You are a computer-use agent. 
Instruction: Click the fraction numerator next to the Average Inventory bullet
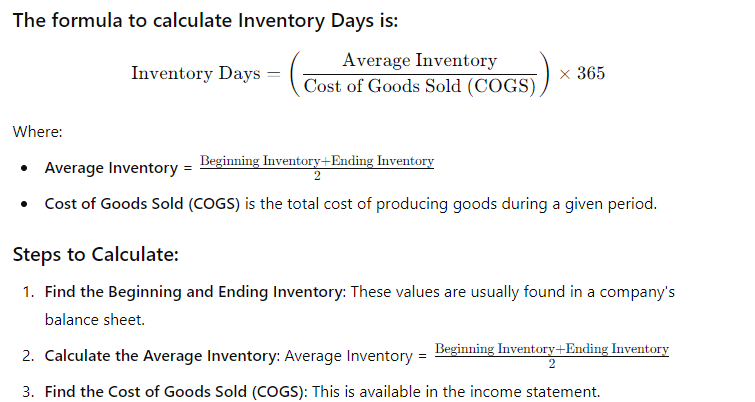click(x=317, y=161)
